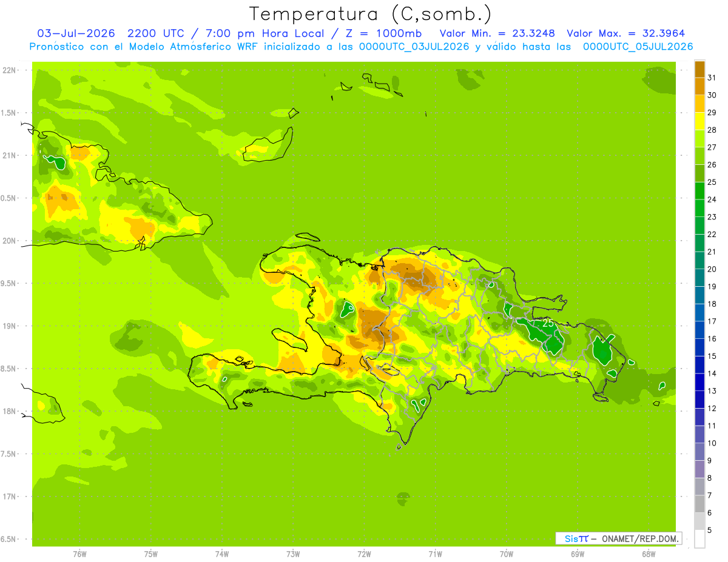728x562 pixels.
Task: Click the color bar label "23"
Action: (x=712, y=217)
